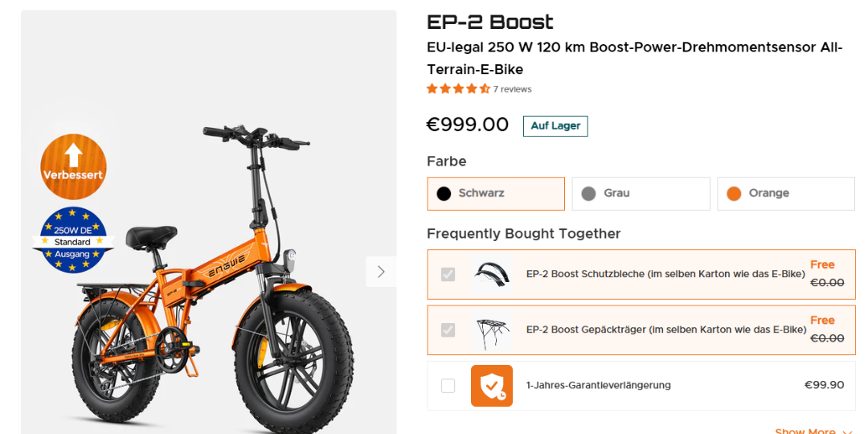The image size is (868, 434).
Task: Click the orange warranty shield icon
Action: coord(491,385)
